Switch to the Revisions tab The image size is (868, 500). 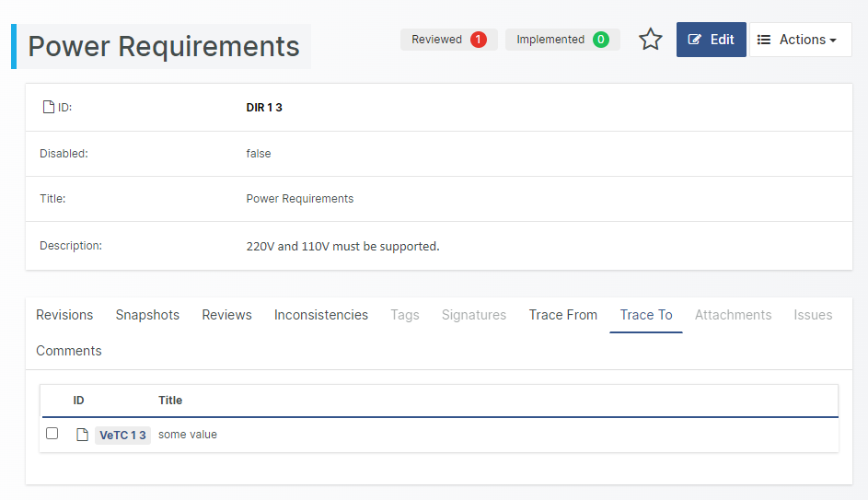[64, 315]
